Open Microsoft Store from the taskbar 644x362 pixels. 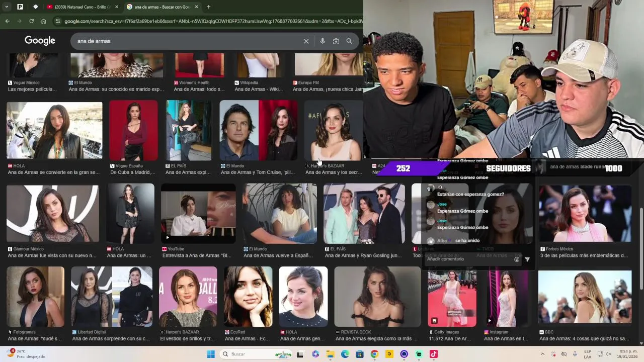click(x=360, y=354)
